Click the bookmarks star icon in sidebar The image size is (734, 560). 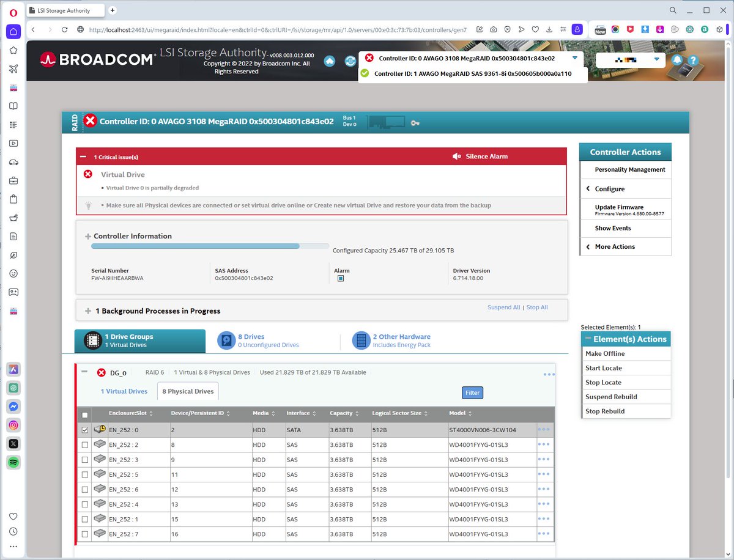pyautogui.click(x=13, y=50)
